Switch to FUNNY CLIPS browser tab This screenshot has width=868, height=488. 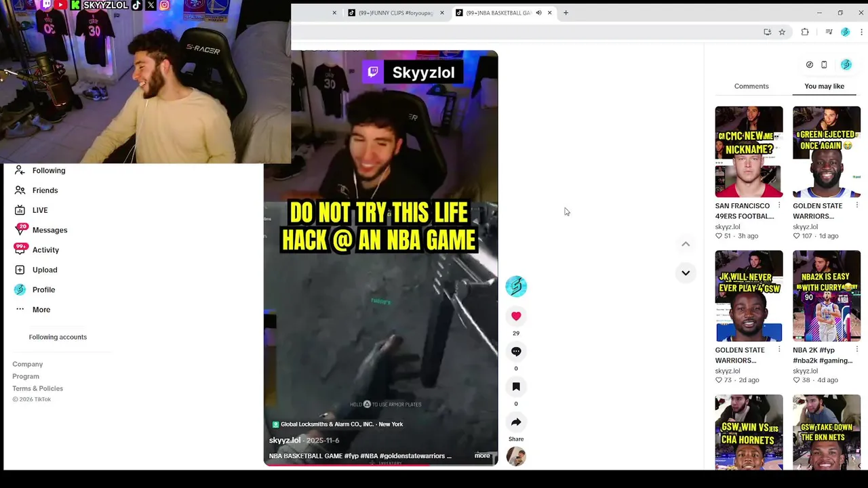(x=391, y=13)
